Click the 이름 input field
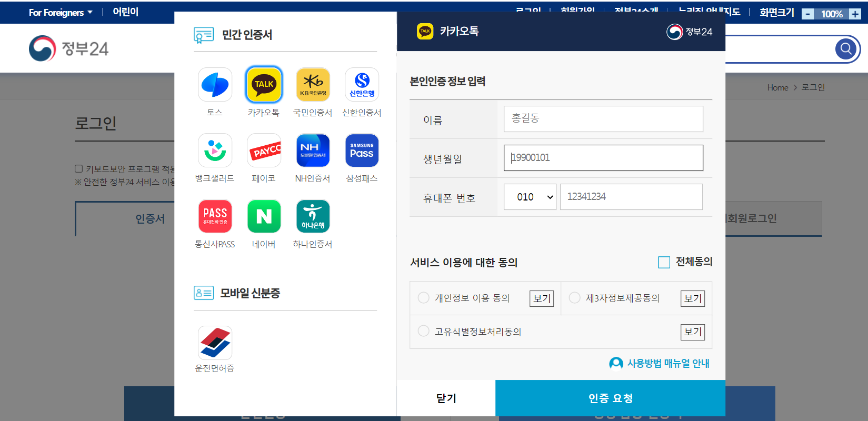Screen dimensions: 868x421 tap(603, 119)
